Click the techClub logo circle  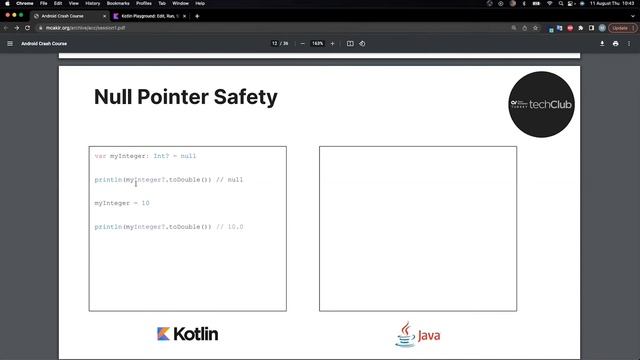coord(541,104)
